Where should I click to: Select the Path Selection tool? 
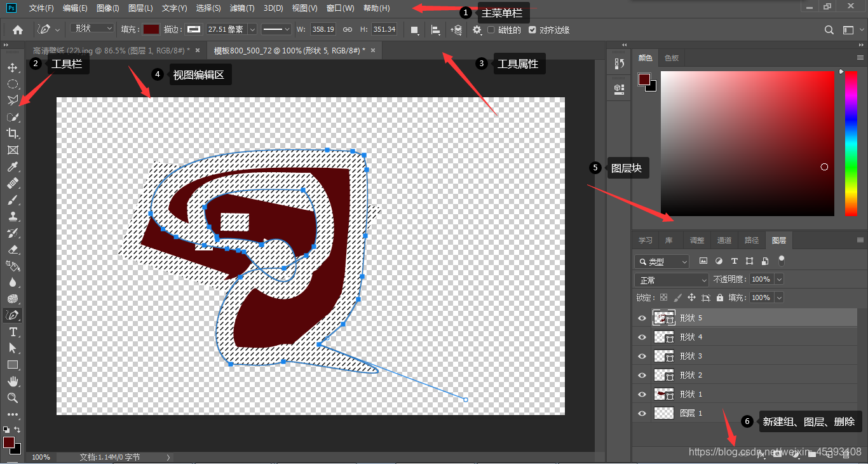12,348
